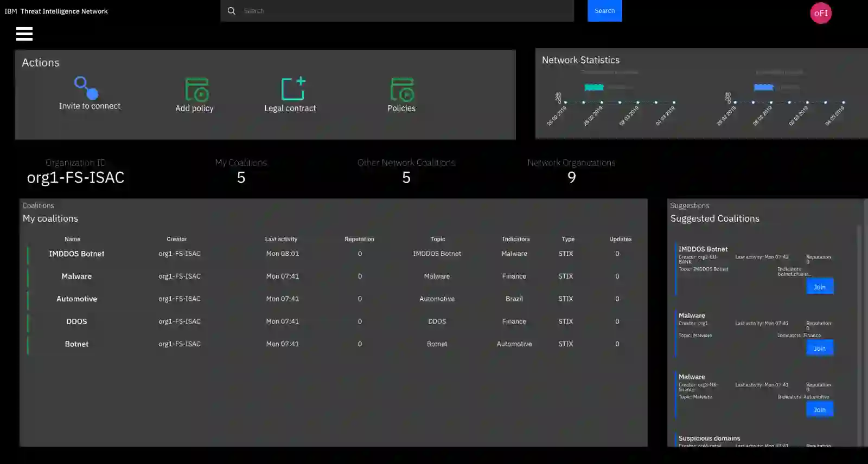Click the Type column header
The image size is (868, 464).
(x=568, y=239)
